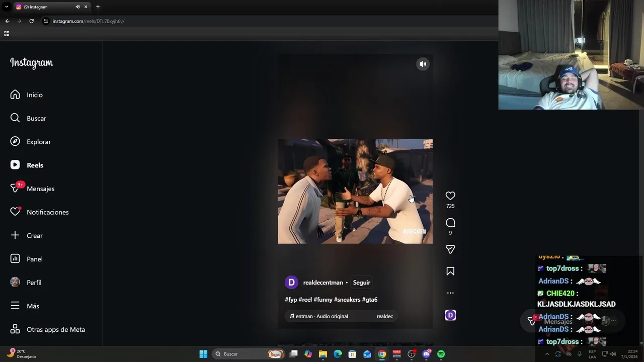The height and width of the screenshot is (362, 644).
Task: Click the taskbar Buscar search box
Action: [x=249, y=354]
